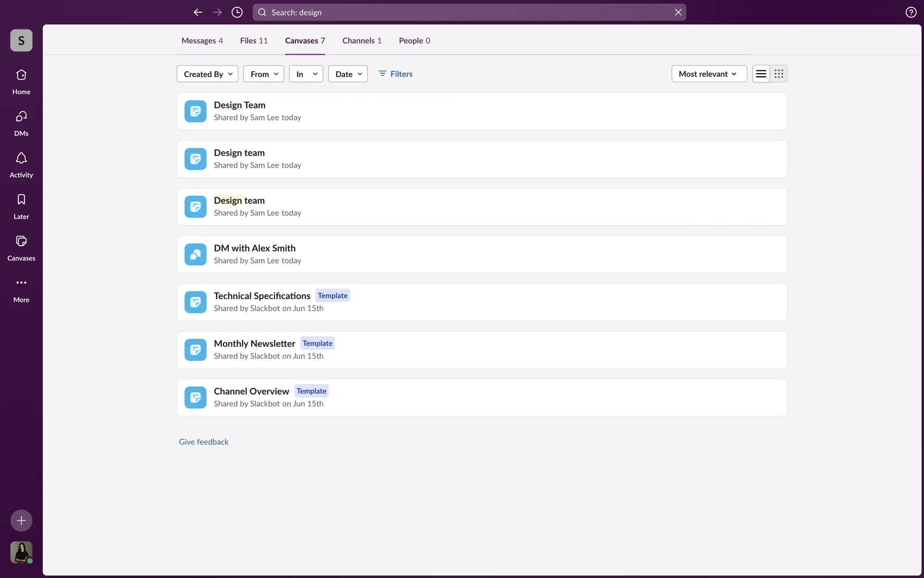The height and width of the screenshot is (578, 924).
Task: Open DMs from sidebar
Action: [21, 123]
